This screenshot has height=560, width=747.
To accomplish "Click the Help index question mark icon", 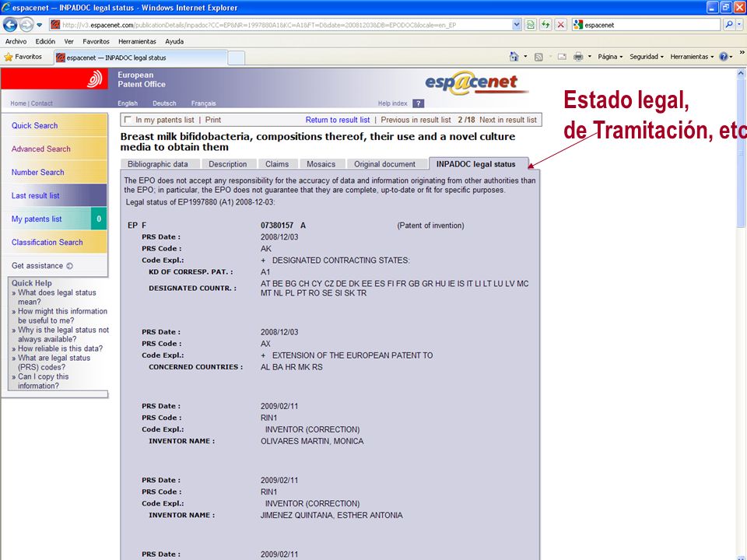I will pos(419,103).
